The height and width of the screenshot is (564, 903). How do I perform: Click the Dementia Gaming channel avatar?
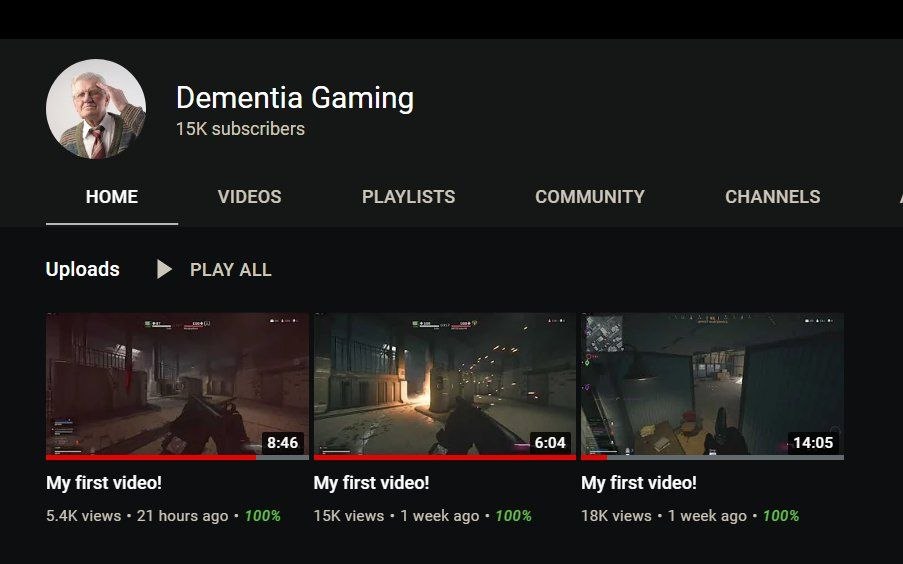coord(96,109)
